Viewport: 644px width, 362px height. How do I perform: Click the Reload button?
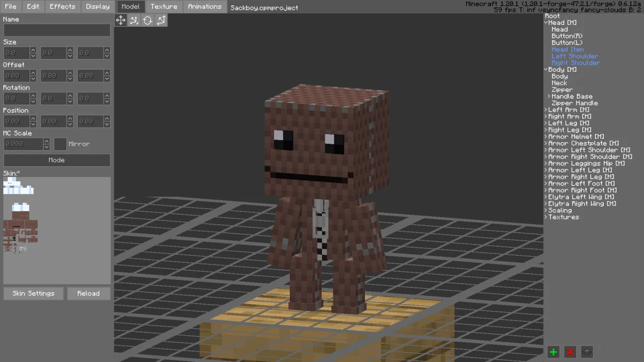tap(89, 293)
